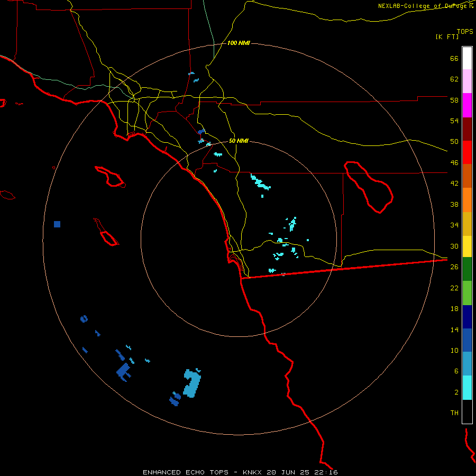The image size is (476, 476).
Task: Click the '26' scale value
Action: click(454, 267)
